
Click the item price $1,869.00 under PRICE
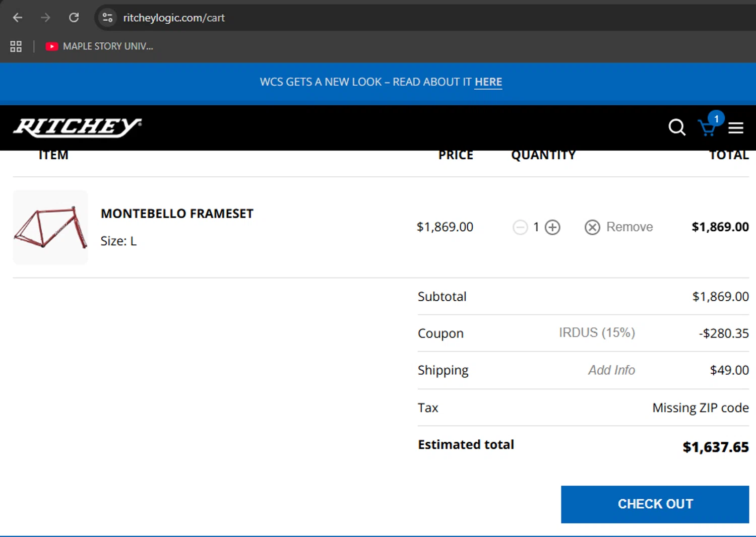tap(445, 227)
